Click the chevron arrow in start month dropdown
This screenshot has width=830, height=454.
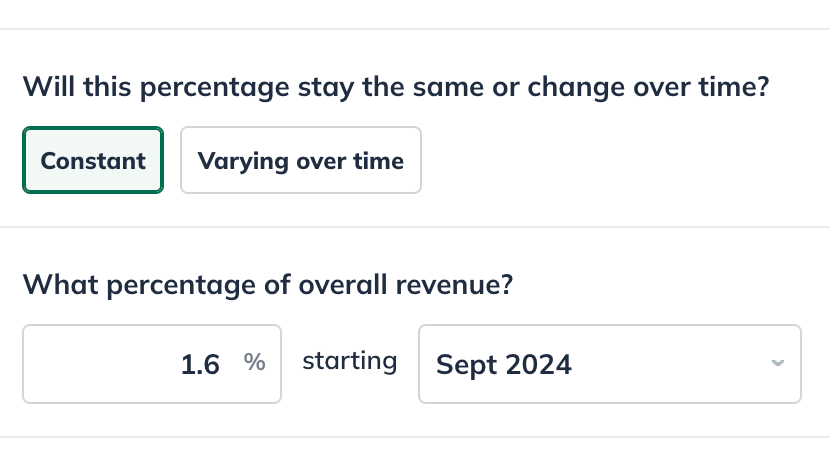[778, 363]
